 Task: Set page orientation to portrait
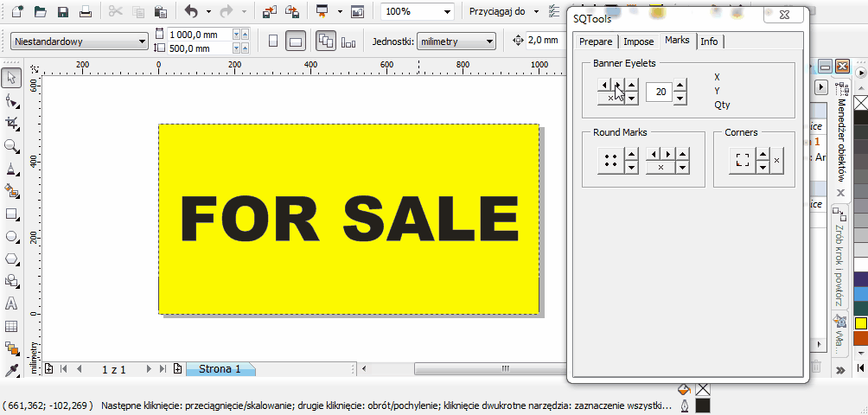[273, 41]
